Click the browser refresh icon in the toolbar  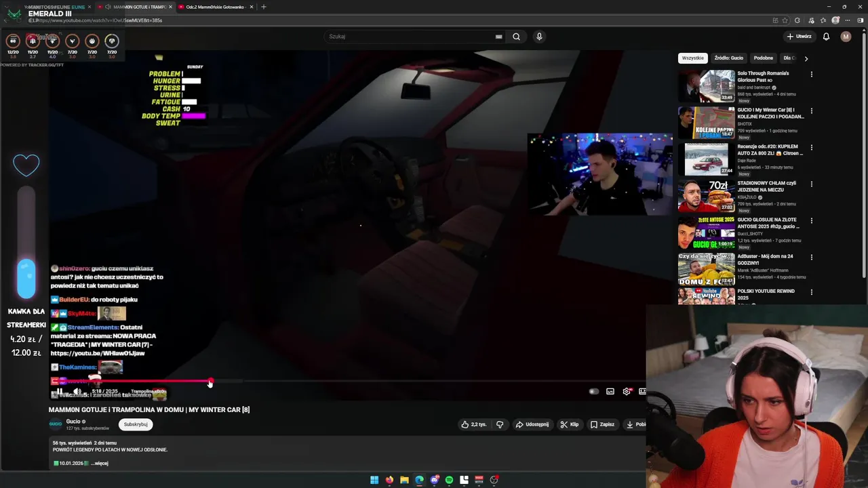(x=797, y=20)
